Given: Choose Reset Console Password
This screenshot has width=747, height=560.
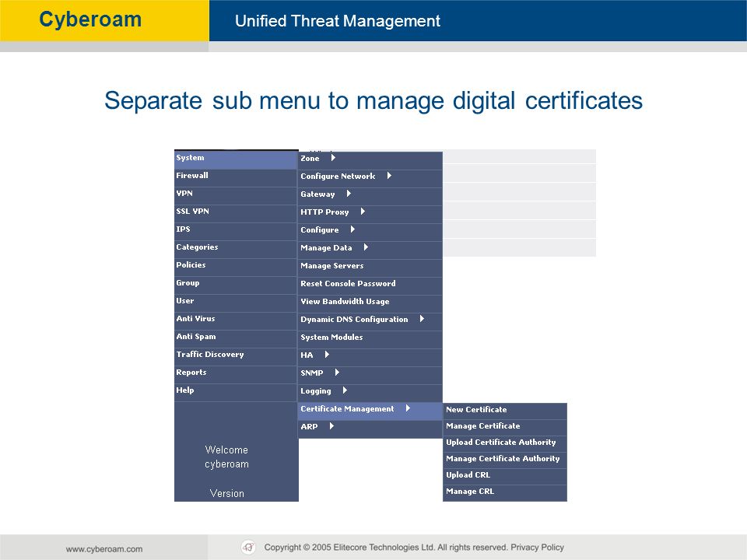Looking at the screenshot, I should pyautogui.click(x=370, y=284).
